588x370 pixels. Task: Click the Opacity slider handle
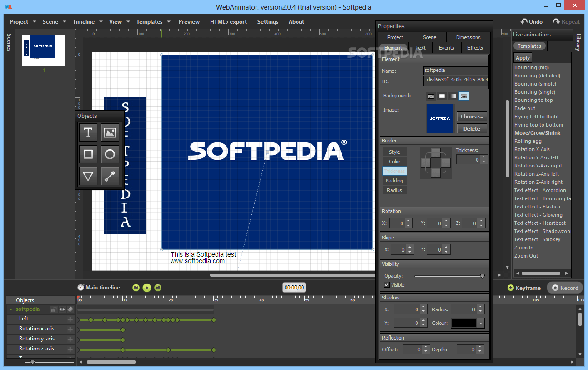(x=482, y=275)
